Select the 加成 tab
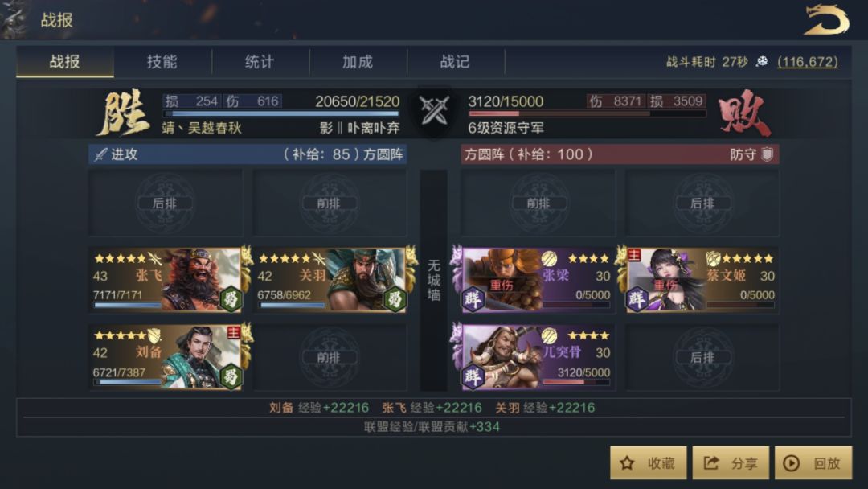This screenshot has width=868, height=489. pyautogui.click(x=358, y=61)
